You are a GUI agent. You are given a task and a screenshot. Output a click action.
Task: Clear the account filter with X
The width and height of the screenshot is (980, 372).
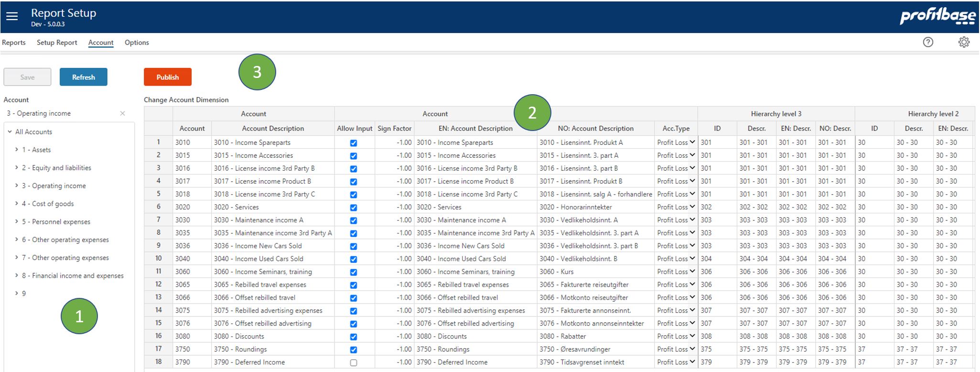pyautogui.click(x=122, y=113)
